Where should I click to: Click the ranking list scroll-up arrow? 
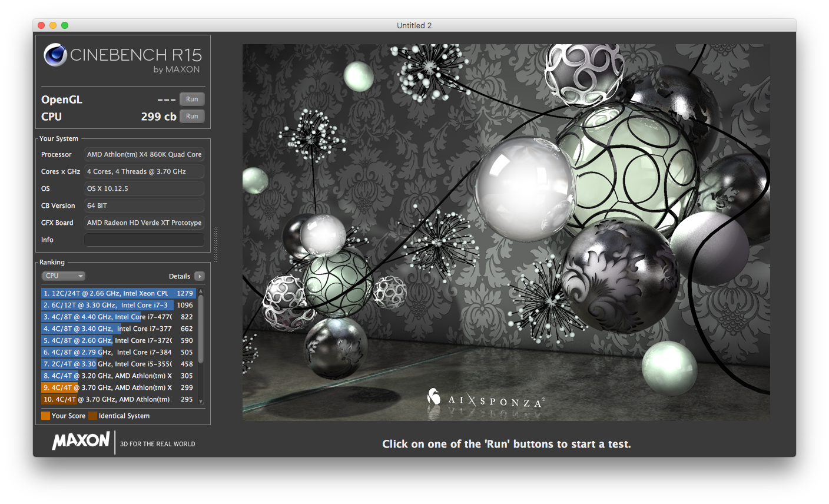(x=201, y=291)
